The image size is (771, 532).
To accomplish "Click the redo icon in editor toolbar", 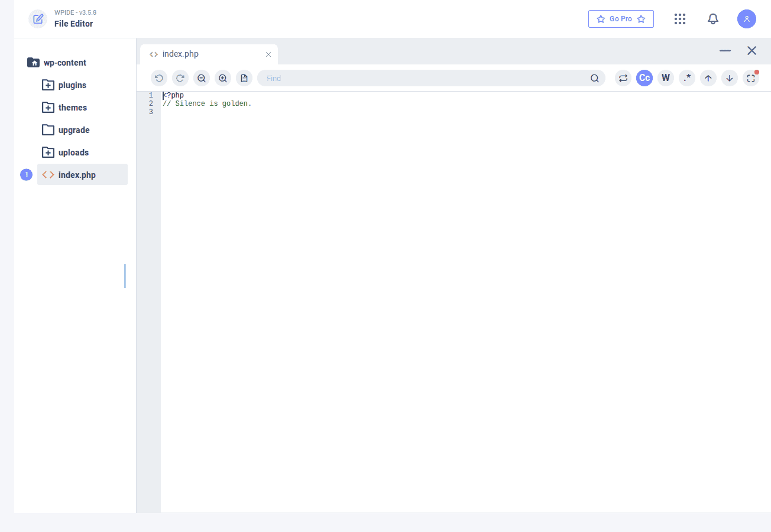I will 180,78.
